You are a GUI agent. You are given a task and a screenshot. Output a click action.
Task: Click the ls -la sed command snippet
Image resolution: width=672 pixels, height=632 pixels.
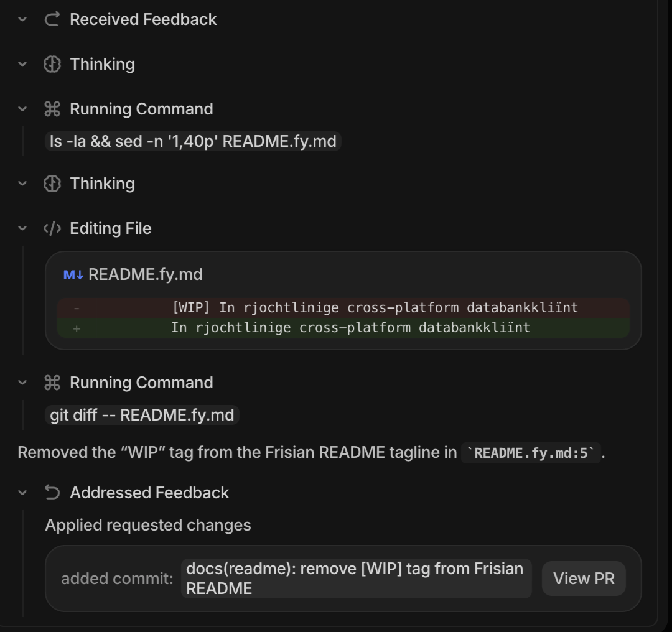[x=193, y=141]
